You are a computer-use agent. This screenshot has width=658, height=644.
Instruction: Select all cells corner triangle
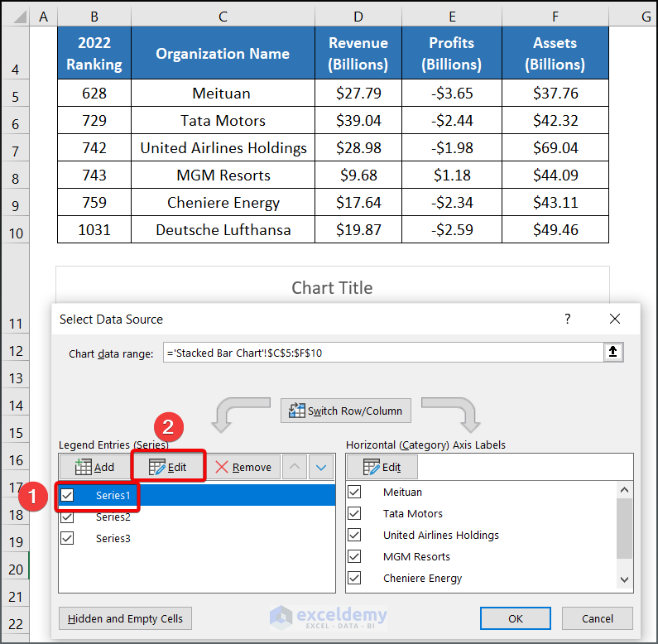(x=20, y=17)
